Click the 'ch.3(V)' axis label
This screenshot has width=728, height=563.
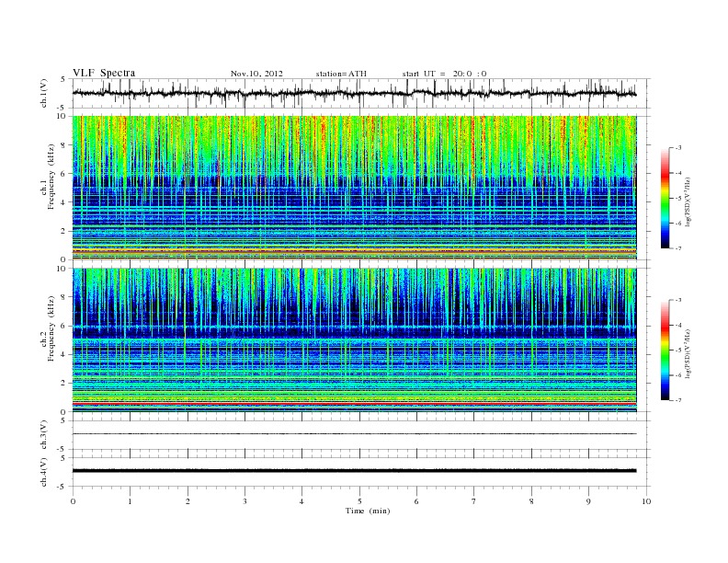click(x=44, y=434)
